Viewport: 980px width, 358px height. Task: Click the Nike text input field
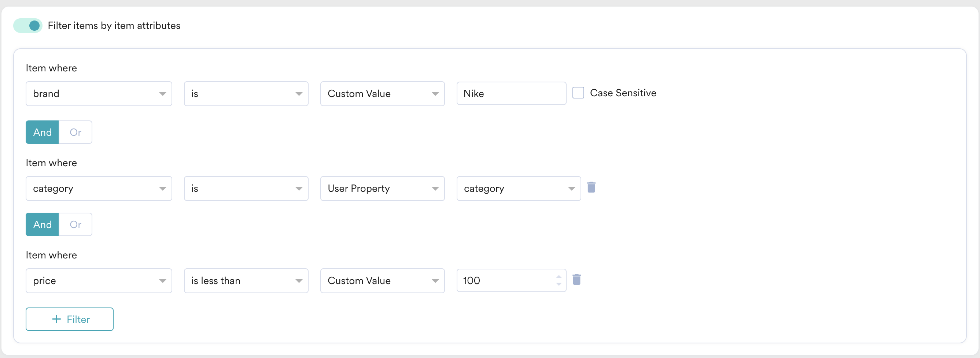(511, 94)
